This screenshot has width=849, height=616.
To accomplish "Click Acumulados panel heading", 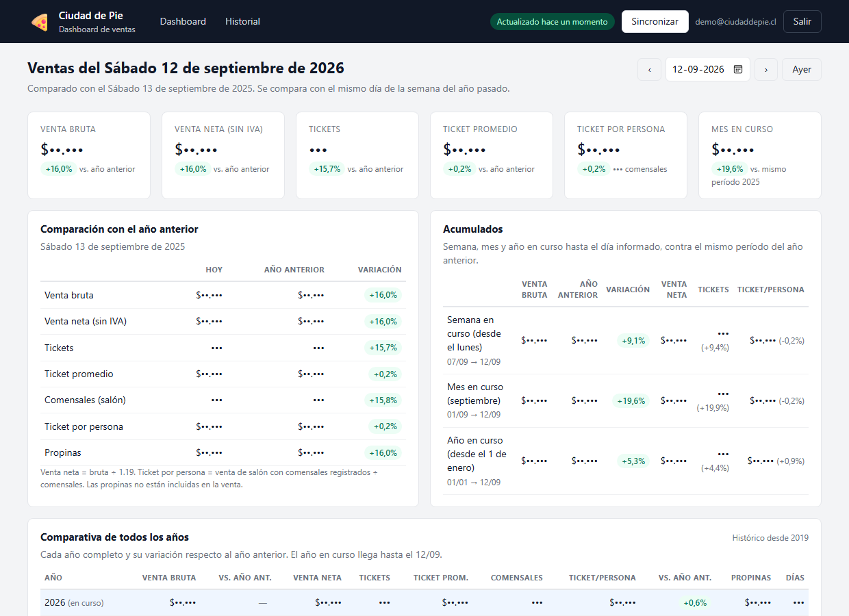I will click(x=473, y=229).
